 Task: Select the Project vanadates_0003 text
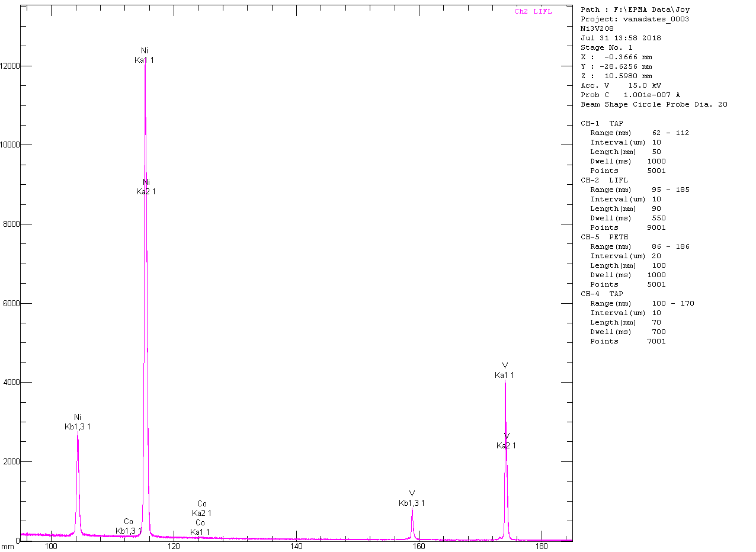(x=635, y=19)
